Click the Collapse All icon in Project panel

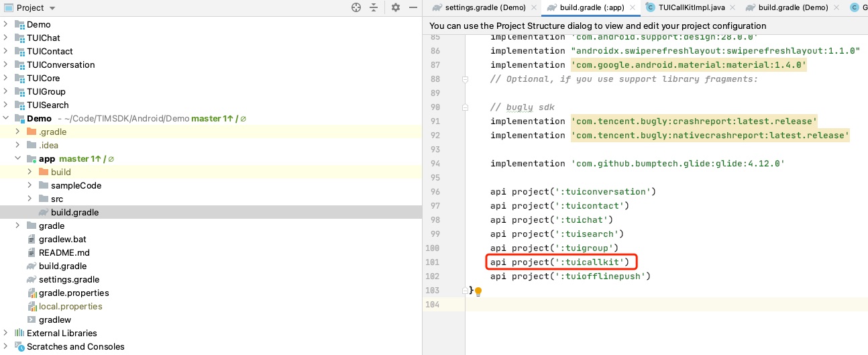click(374, 7)
